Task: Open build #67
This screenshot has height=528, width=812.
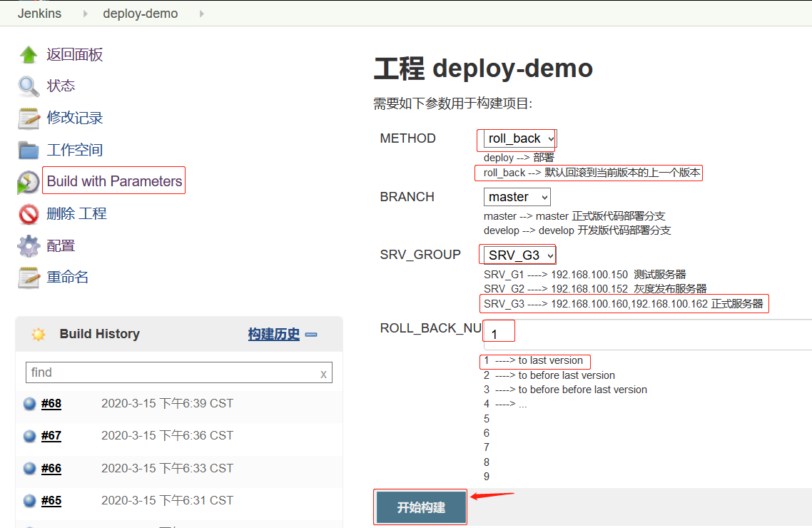Action: pos(51,437)
